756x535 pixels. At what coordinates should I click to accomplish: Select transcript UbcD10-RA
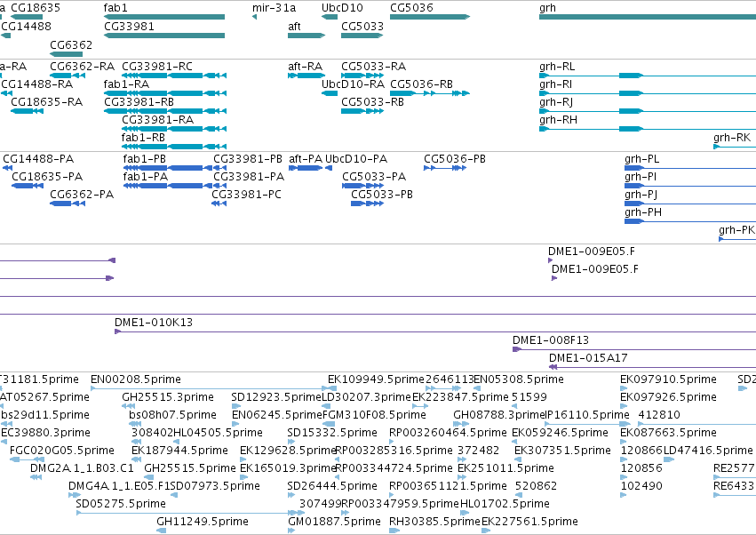tap(330, 93)
